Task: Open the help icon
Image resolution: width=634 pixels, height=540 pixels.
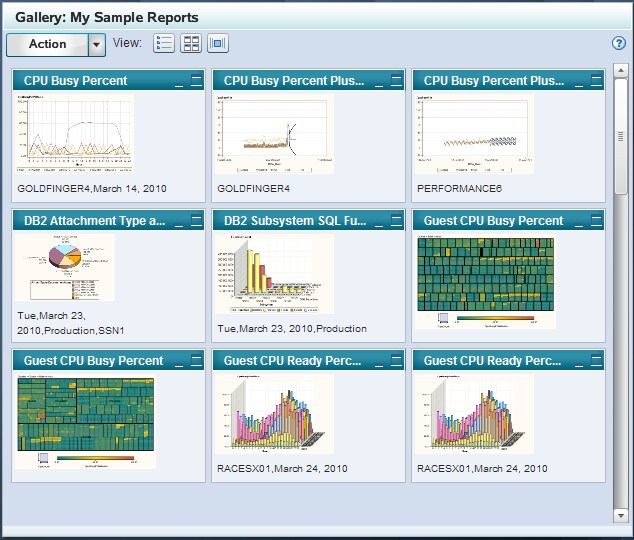Action: click(619, 43)
